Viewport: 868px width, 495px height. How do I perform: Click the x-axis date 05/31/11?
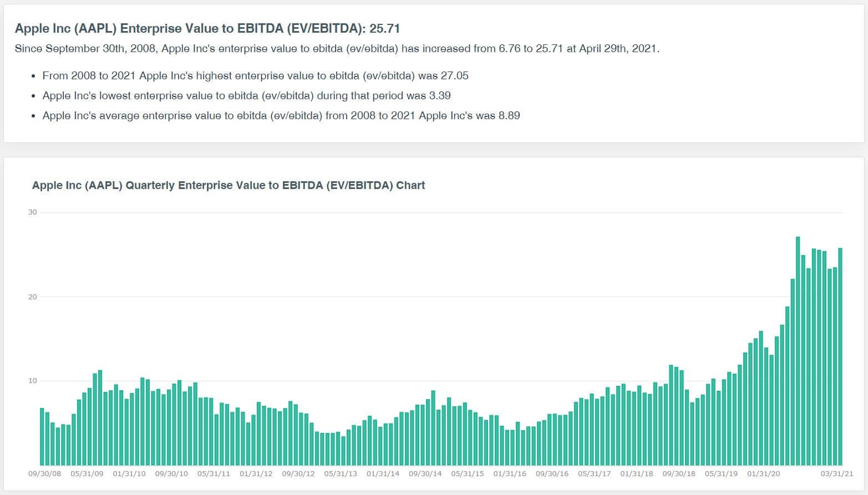[x=214, y=474]
